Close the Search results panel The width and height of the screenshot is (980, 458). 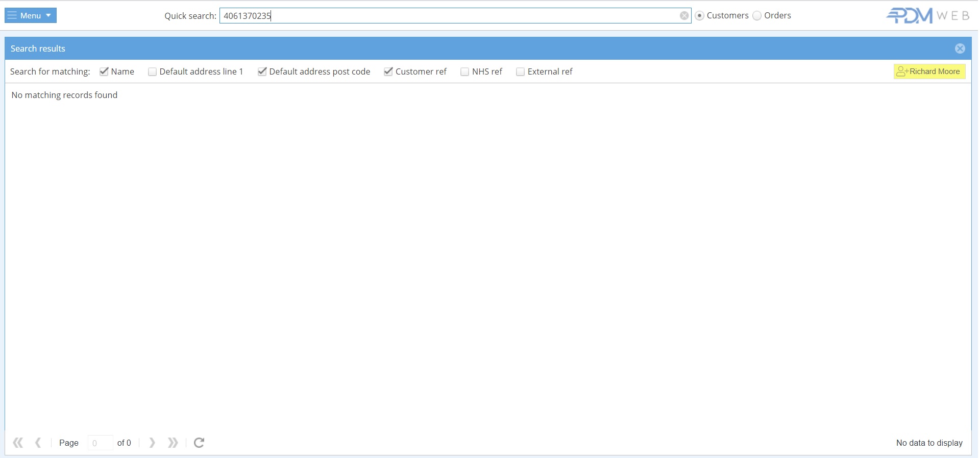point(960,49)
